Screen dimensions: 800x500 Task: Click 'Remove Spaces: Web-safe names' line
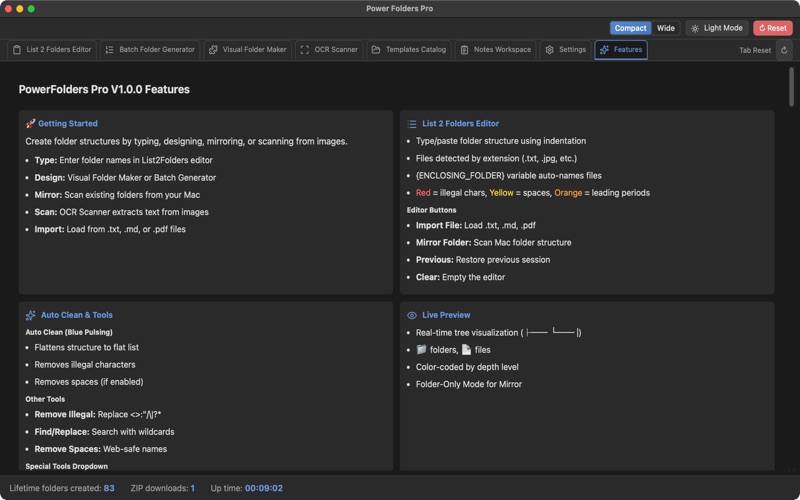[101, 449]
